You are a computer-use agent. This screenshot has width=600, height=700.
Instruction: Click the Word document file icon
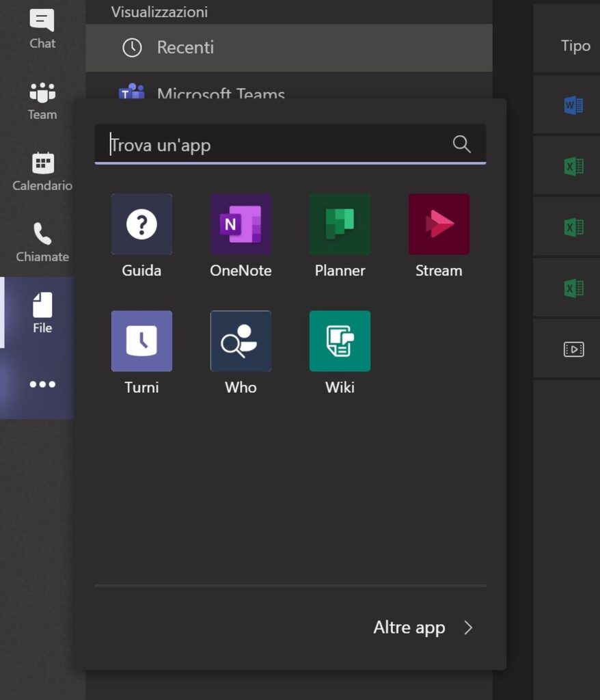[x=573, y=105]
